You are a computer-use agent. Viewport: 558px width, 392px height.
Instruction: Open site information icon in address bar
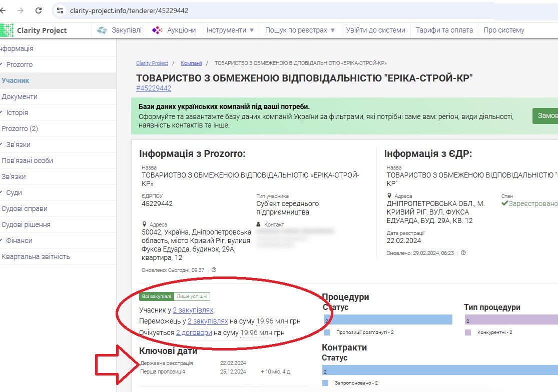click(60, 10)
